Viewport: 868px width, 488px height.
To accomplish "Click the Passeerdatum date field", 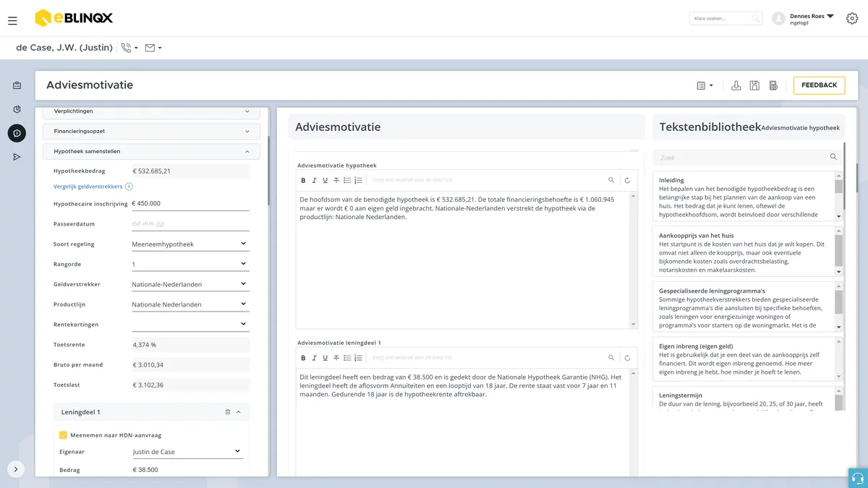I will pyautogui.click(x=190, y=223).
